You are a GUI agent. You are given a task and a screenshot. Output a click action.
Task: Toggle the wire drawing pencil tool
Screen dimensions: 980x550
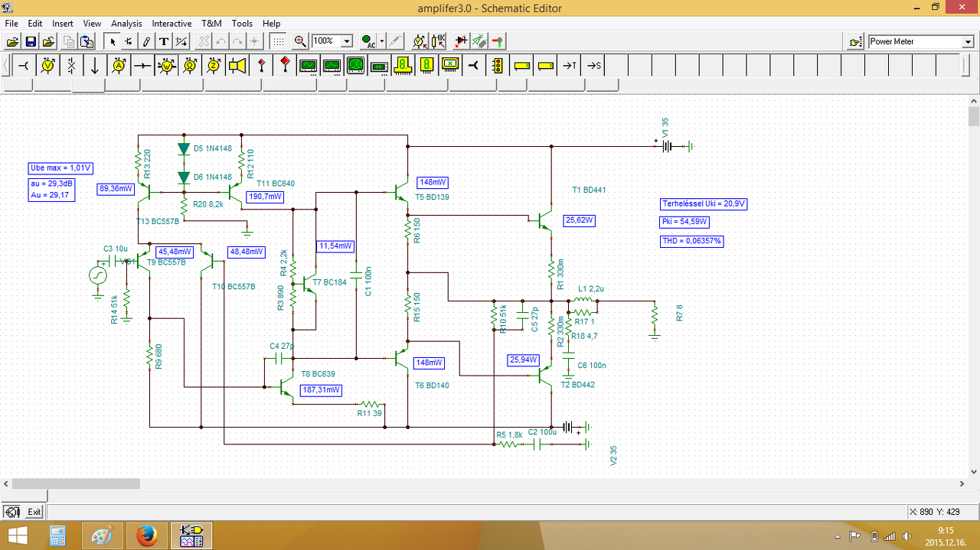pos(145,41)
